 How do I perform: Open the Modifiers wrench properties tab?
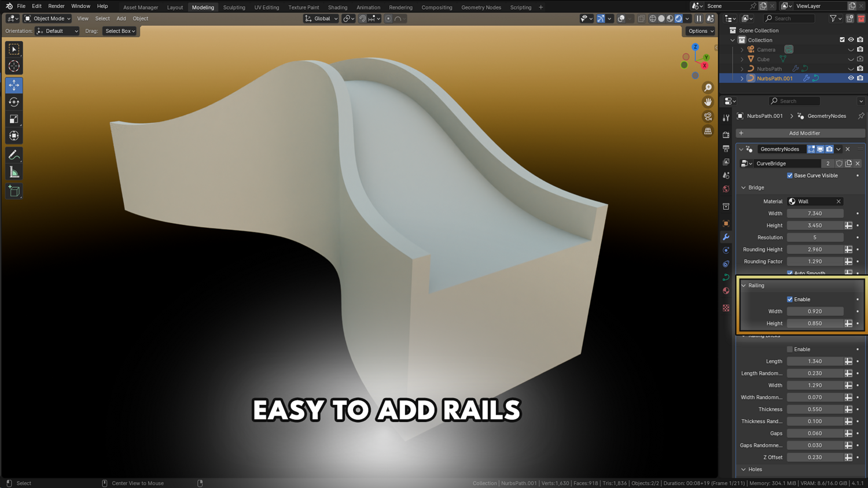point(726,237)
